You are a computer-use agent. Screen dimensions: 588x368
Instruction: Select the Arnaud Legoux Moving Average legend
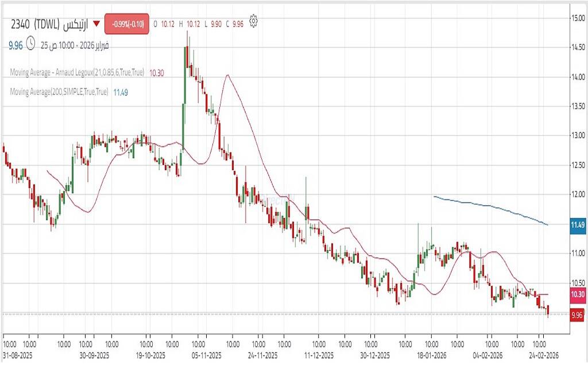coord(79,73)
